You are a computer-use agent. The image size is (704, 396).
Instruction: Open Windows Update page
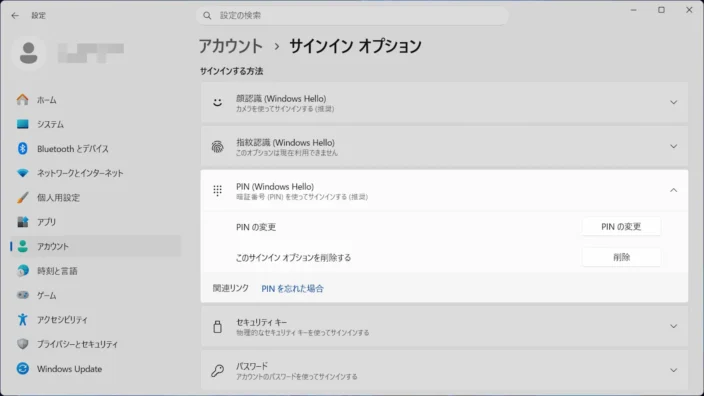click(96, 369)
